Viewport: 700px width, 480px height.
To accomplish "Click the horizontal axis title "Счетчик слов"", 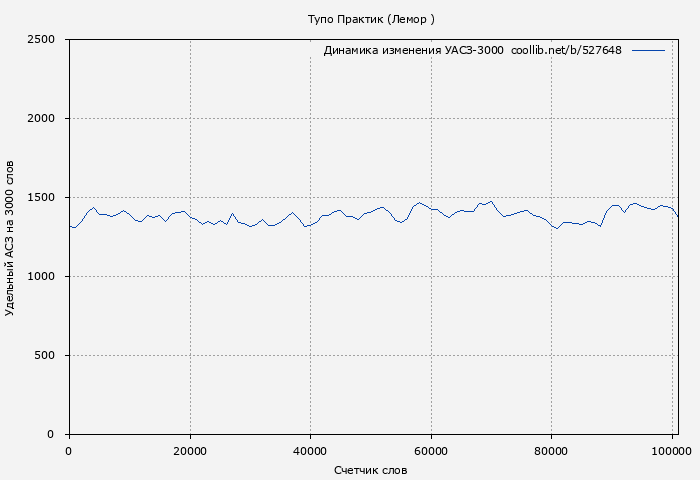I will click(371, 470).
